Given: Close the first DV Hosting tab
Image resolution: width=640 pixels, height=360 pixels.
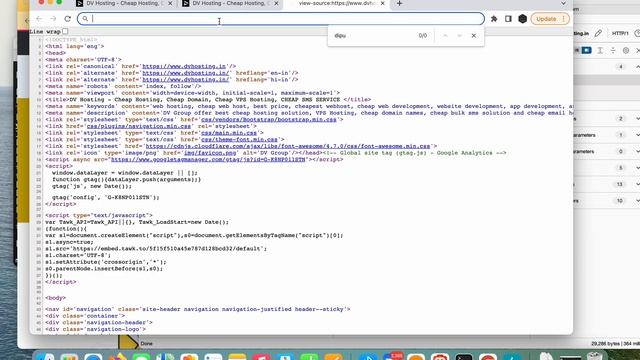Looking at the screenshot, I should coord(170,4).
